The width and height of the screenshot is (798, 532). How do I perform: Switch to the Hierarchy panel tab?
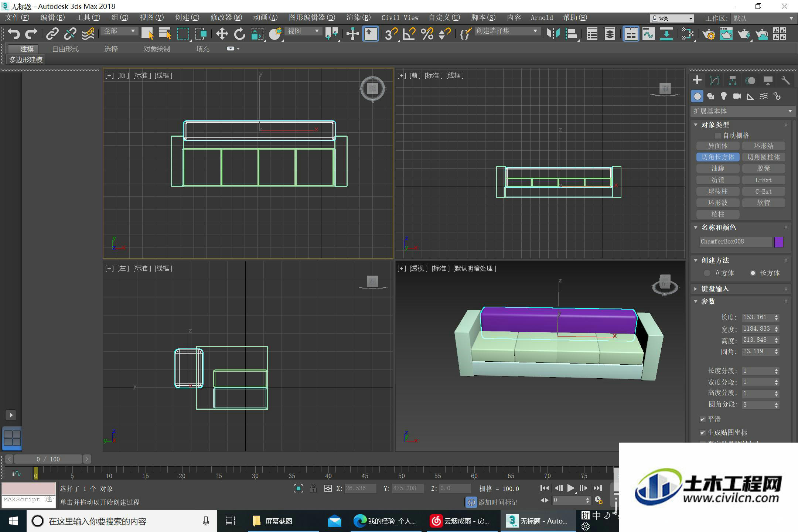[733, 80]
